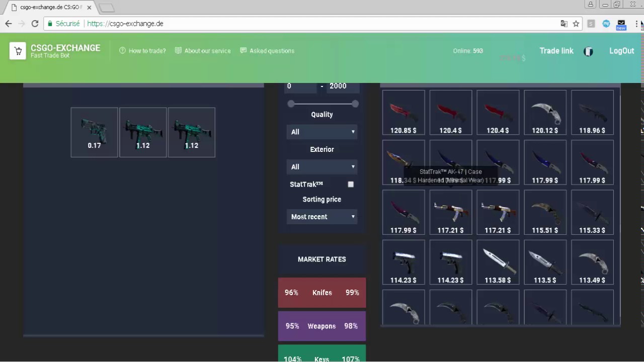Image resolution: width=644 pixels, height=362 pixels.
Task: Select the knife priced 118.34 $
Action: (404, 162)
